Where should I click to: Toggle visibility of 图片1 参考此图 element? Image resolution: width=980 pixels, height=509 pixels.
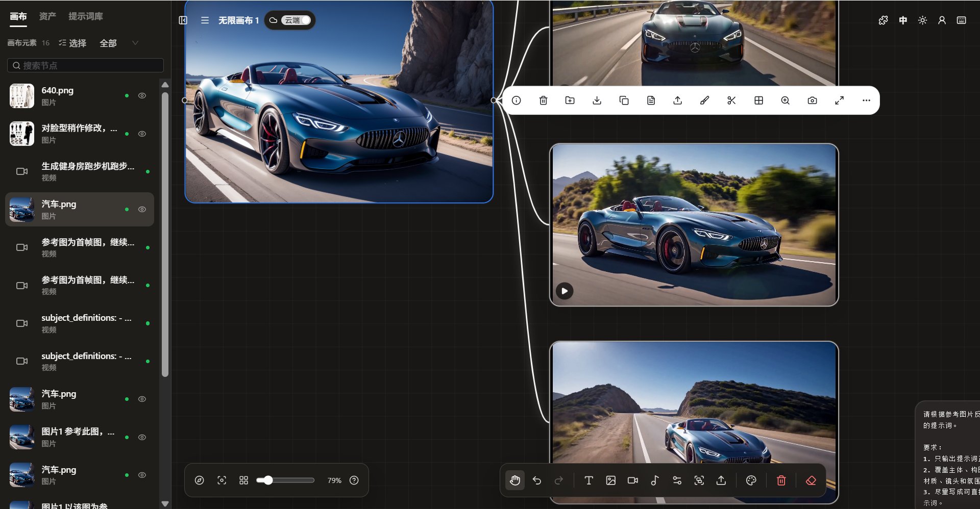coord(142,437)
